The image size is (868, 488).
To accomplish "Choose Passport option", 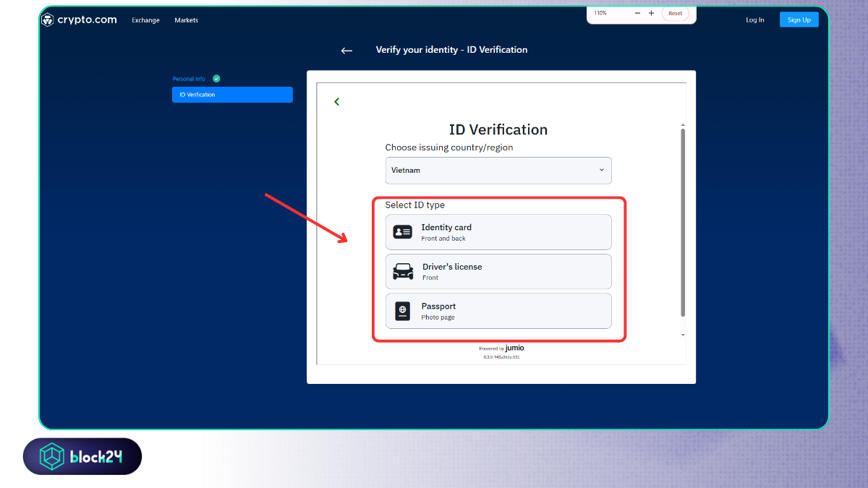I will click(x=498, y=311).
